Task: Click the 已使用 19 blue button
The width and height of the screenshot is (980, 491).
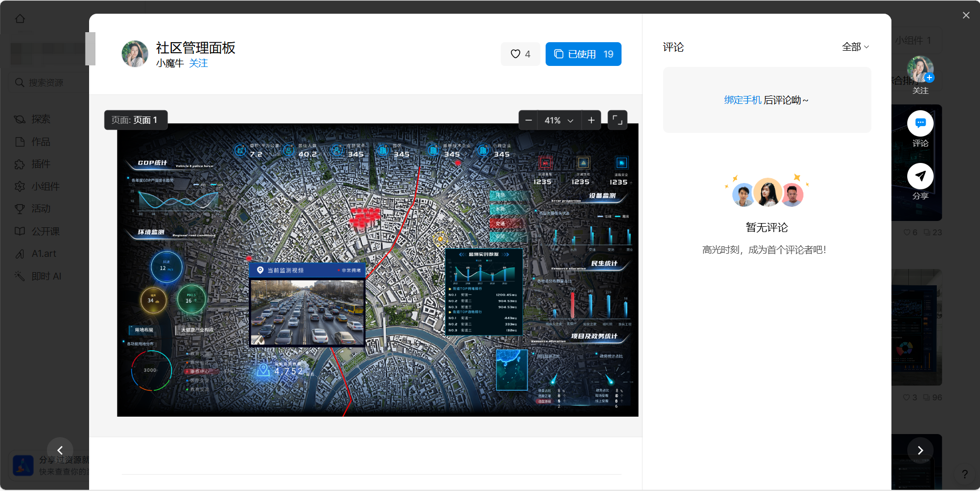Action: click(583, 54)
